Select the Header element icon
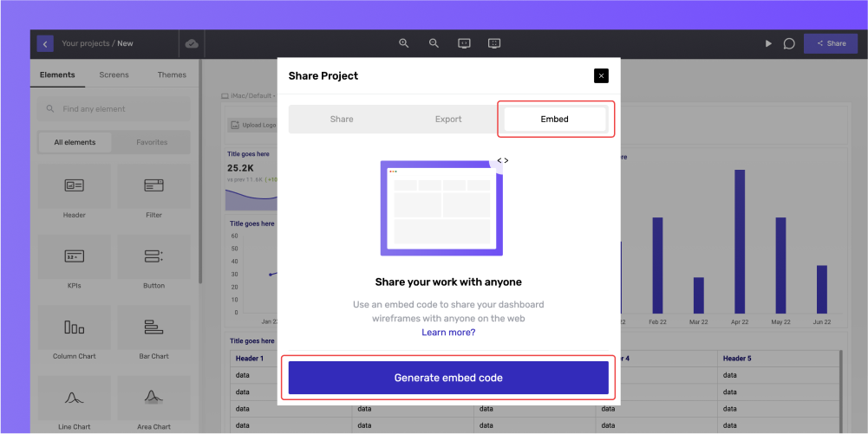The width and height of the screenshot is (868, 434). coord(75,185)
